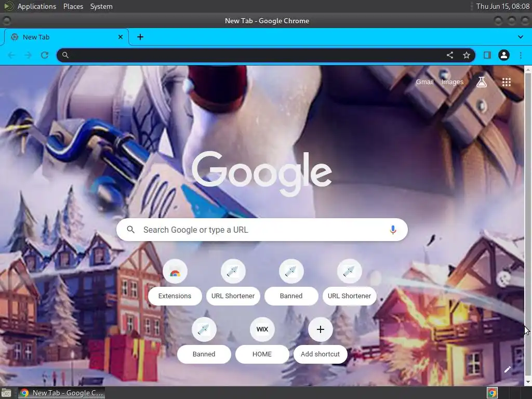Open the Places menu
The image size is (532, 399).
coord(73,6)
